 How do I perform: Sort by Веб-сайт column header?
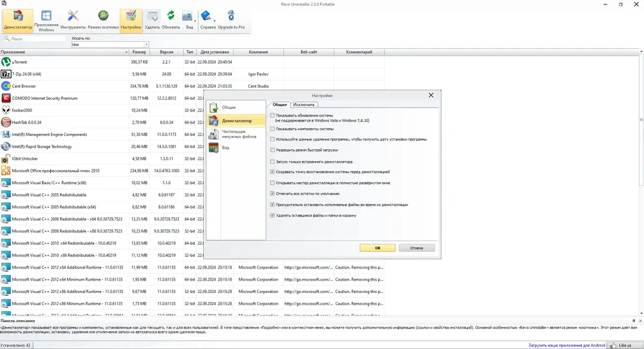(309, 52)
